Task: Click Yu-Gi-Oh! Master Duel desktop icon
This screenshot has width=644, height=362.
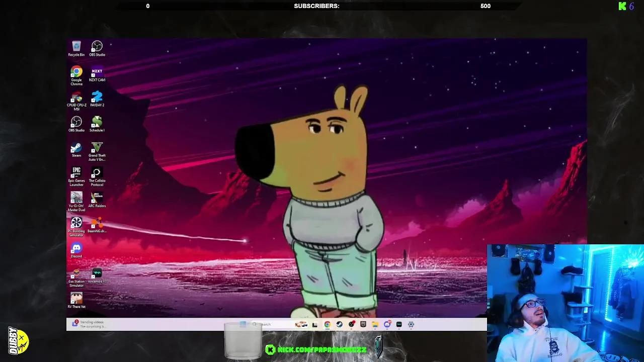Action: coord(76,202)
